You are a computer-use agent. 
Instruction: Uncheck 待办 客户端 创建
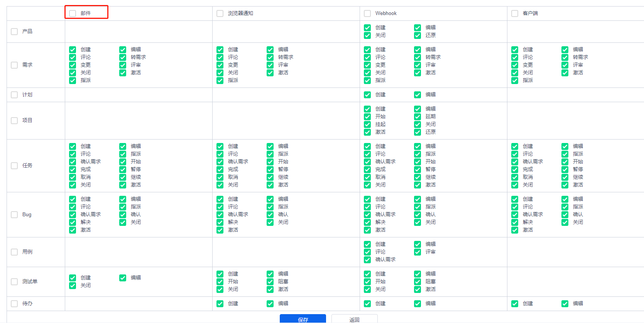pyautogui.click(x=515, y=304)
